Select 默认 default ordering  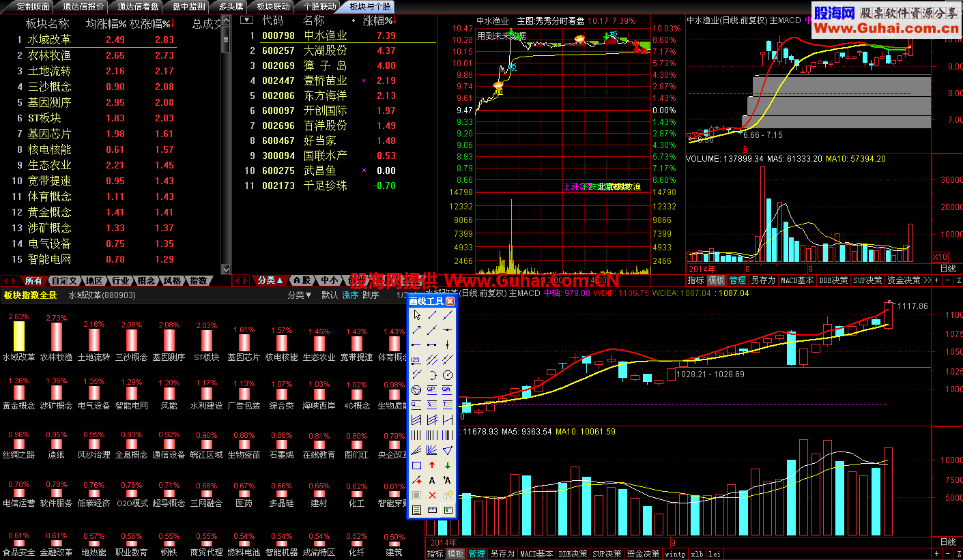coord(330,295)
